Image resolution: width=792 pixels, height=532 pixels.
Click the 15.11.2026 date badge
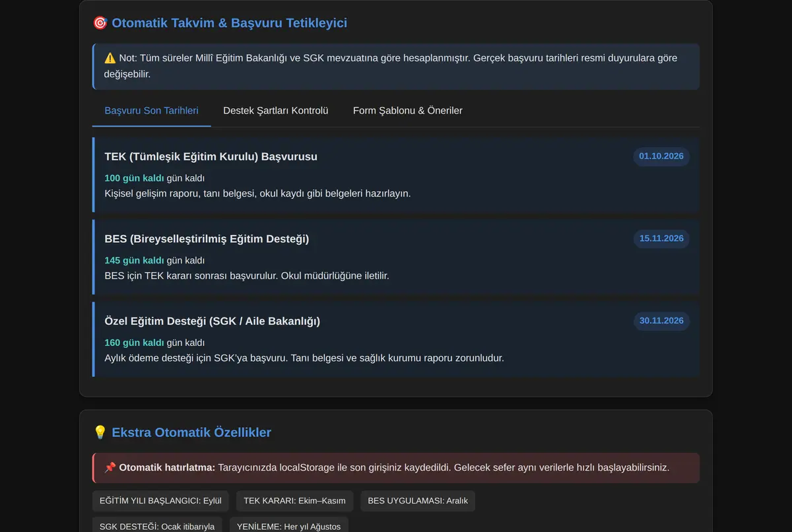[661, 238]
